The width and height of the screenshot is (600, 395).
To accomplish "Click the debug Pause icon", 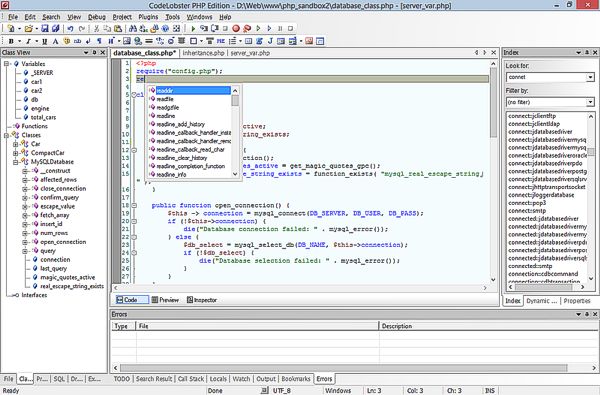I will click(280, 28).
